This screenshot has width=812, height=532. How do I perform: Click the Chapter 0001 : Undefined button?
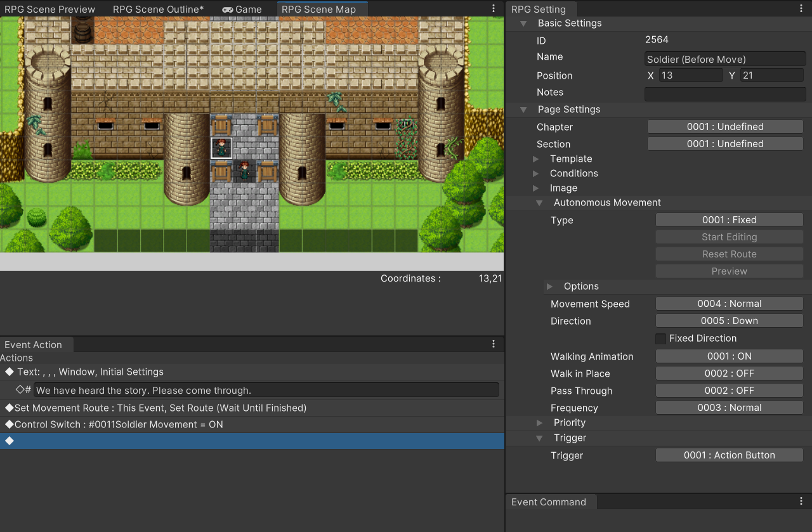(x=725, y=127)
